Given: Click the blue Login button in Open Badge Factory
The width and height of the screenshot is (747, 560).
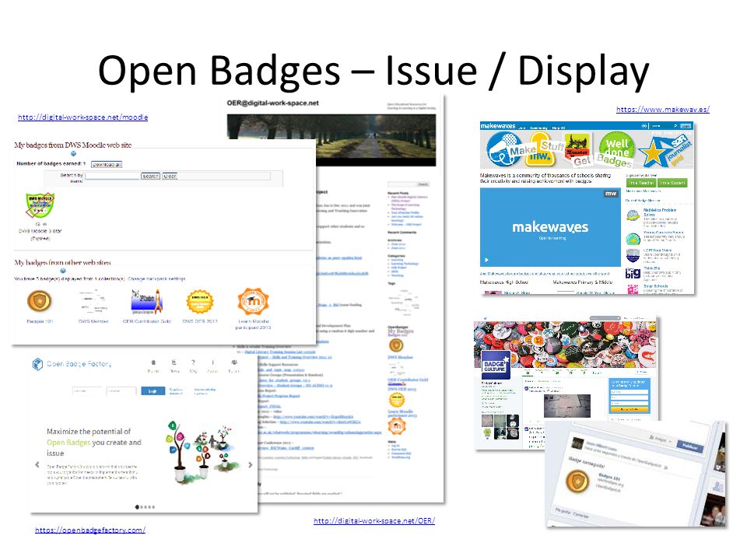Looking at the screenshot, I should tap(153, 391).
